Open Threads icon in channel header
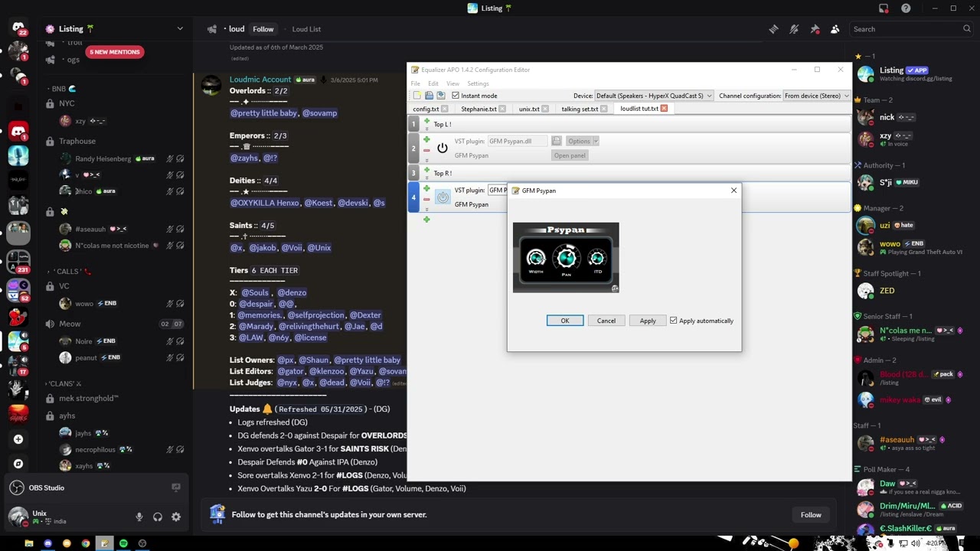Image resolution: width=980 pixels, height=551 pixels. pyautogui.click(x=774, y=29)
